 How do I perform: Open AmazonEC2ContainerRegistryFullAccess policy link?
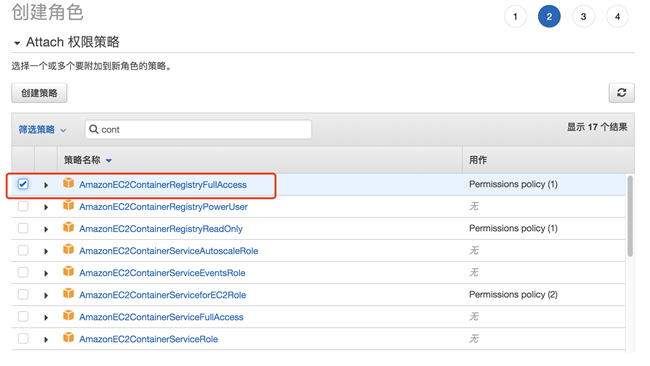tap(163, 185)
